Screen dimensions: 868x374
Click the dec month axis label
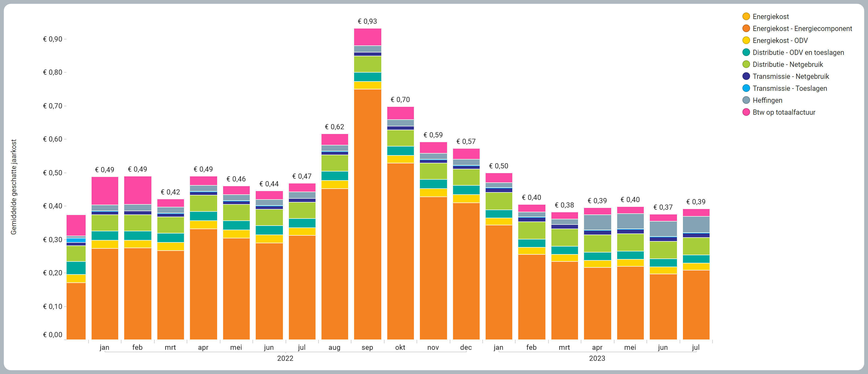click(466, 347)
